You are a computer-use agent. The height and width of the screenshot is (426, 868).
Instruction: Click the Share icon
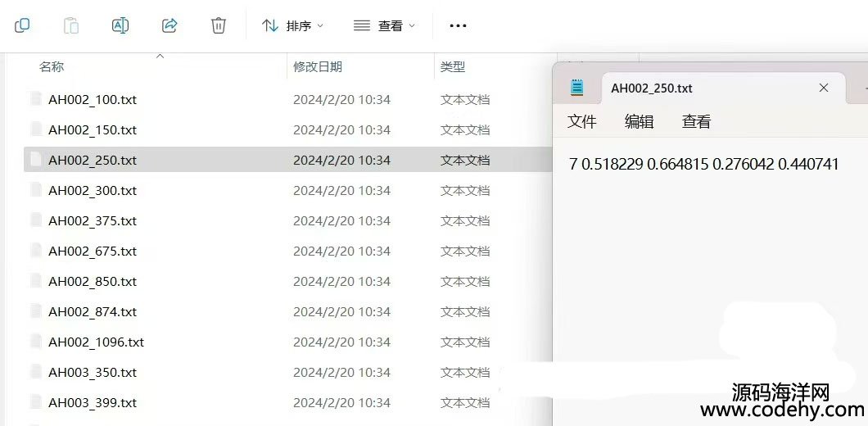click(170, 25)
